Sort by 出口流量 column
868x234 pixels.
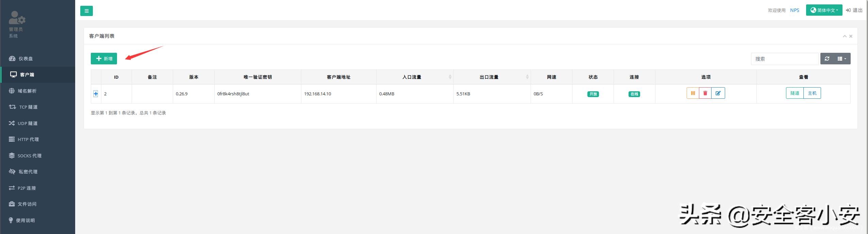[x=492, y=77]
